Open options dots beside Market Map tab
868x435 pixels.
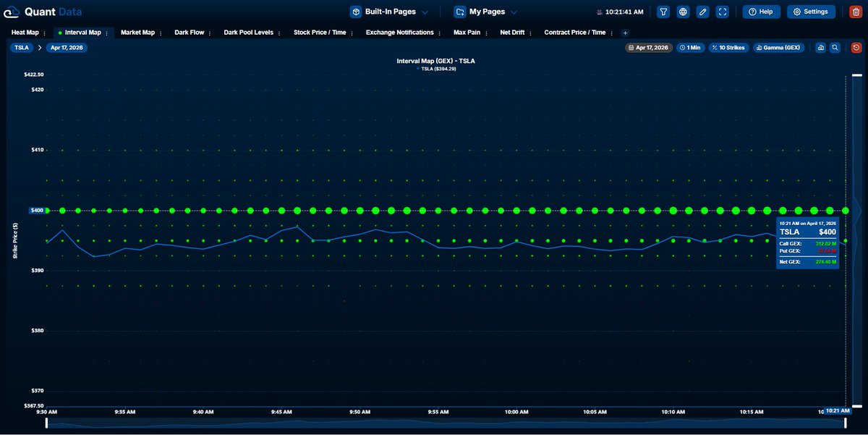[x=162, y=33]
